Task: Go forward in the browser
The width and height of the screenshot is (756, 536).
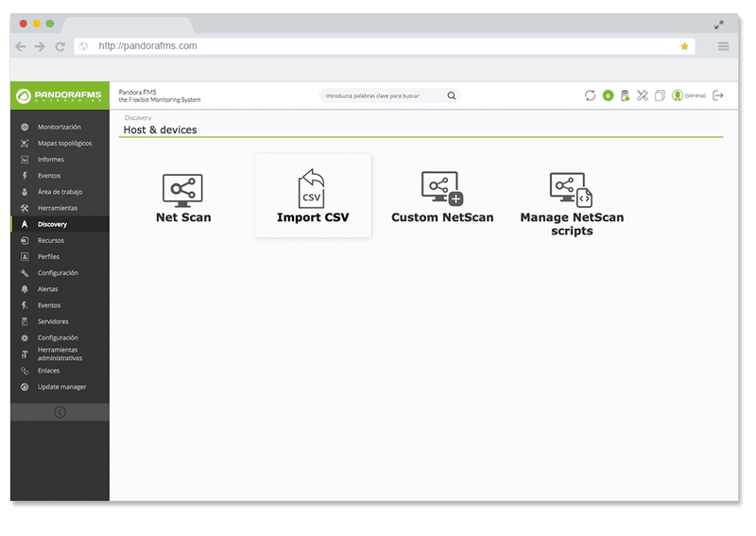Action: tap(40, 46)
